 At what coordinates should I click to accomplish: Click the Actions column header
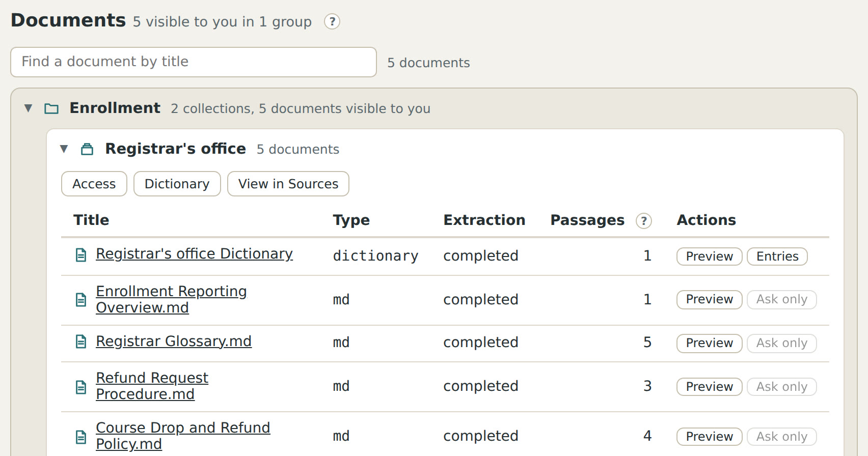707,220
